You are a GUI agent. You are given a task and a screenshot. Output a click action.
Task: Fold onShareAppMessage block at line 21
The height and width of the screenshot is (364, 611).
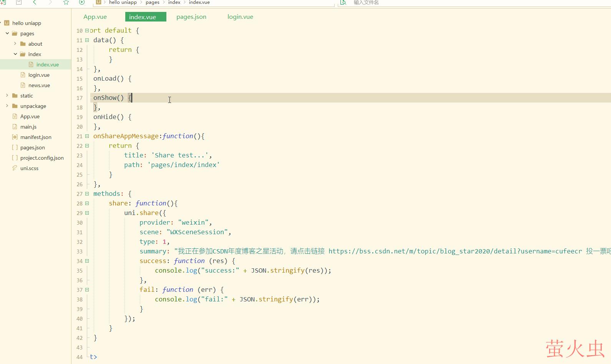point(87,136)
